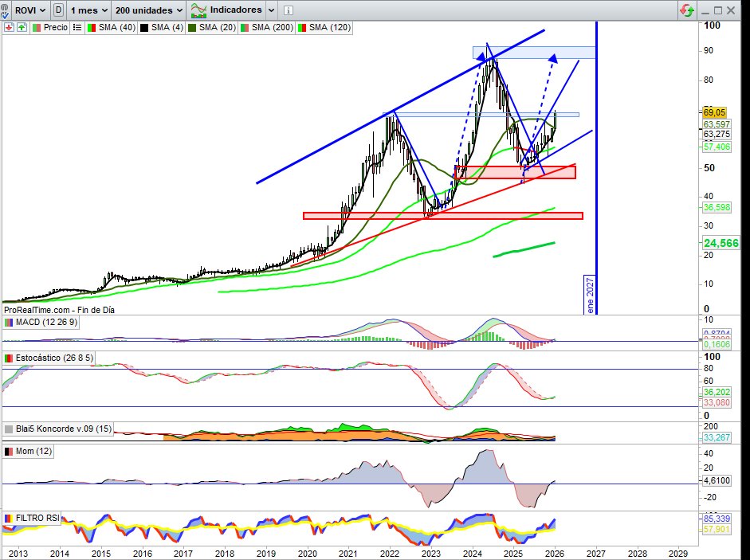Click the green 24,566 value label
The width and height of the screenshot is (750, 560).
[721, 243]
